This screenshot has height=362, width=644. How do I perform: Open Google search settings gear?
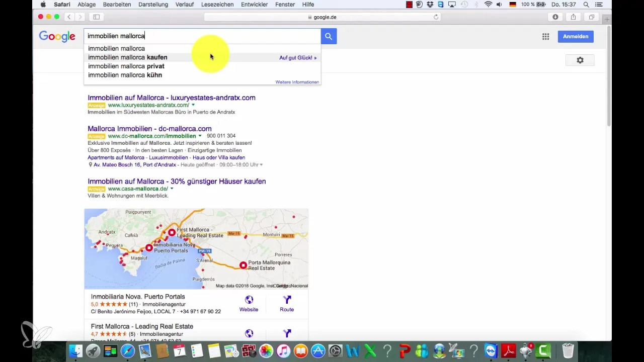pos(580,60)
